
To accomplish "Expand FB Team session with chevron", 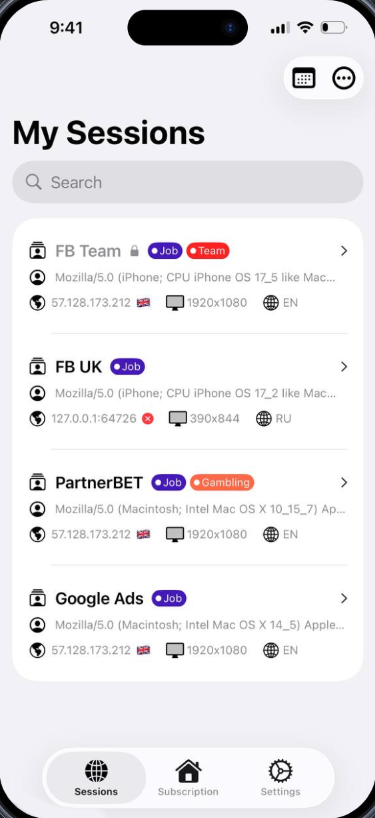I will (x=344, y=251).
